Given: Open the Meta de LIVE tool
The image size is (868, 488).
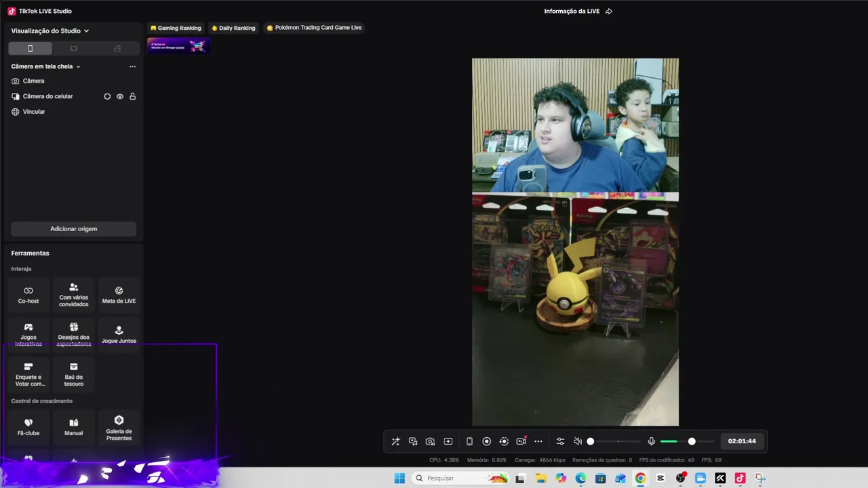Looking at the screenshot, I should [119, 295].
